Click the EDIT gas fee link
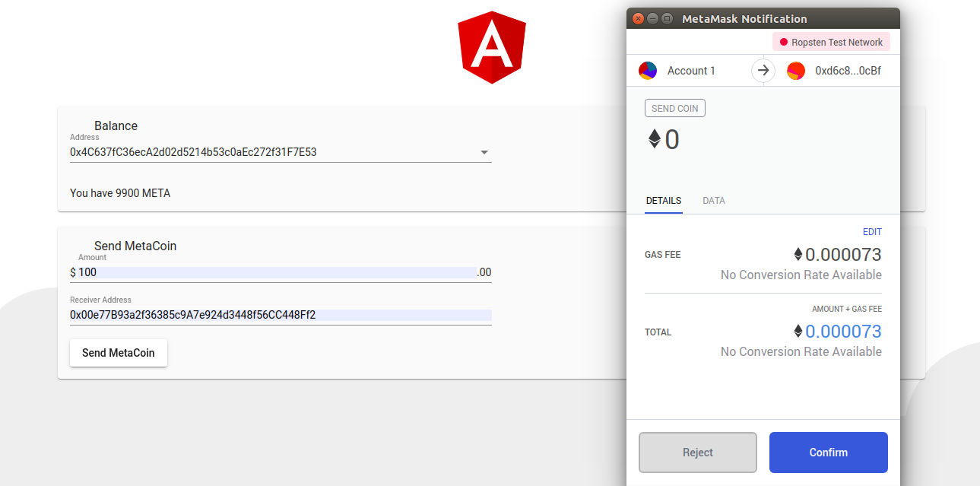This screenshot has height=486, width=980. [872, 232]
